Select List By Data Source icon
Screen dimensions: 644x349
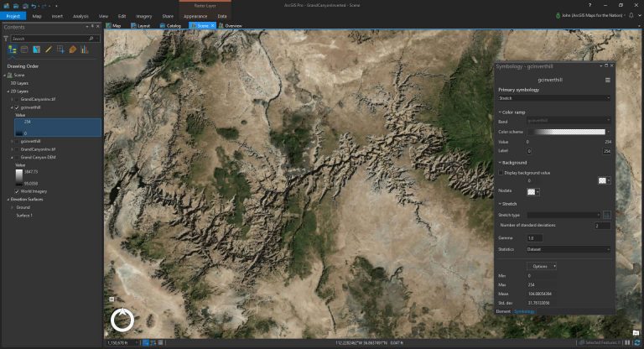pos(24,49)
